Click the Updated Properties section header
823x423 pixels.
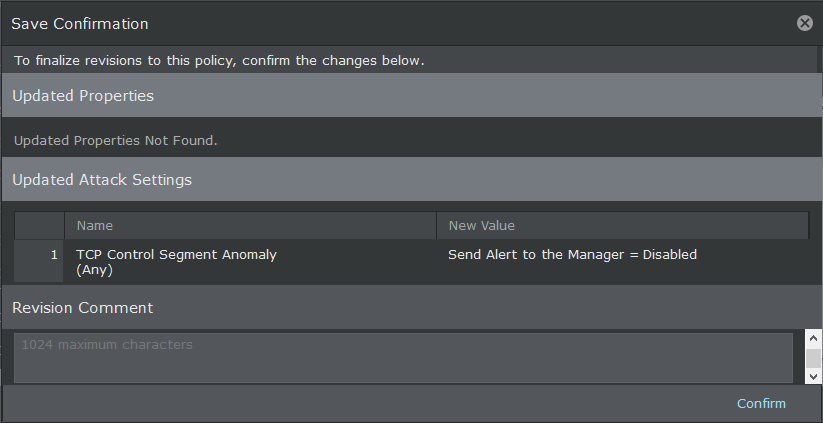[x=412, y=95]
